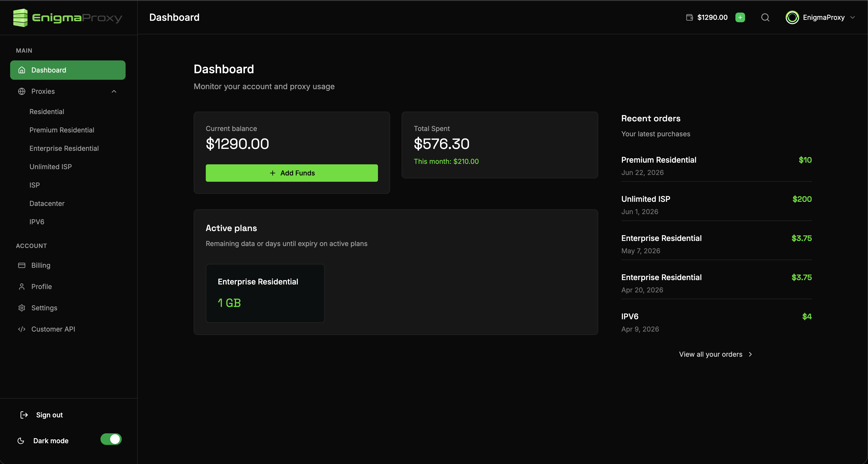Click the Total Spent $576.30 value
This screenshot has height=464, width=868.
[x=441, y=144]
